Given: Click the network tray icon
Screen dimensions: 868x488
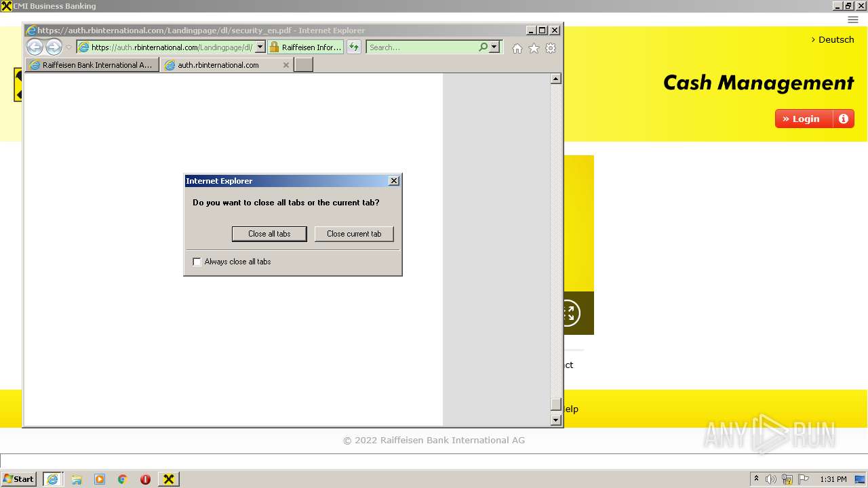Looking at the screenshot, I should coord(787,479).
